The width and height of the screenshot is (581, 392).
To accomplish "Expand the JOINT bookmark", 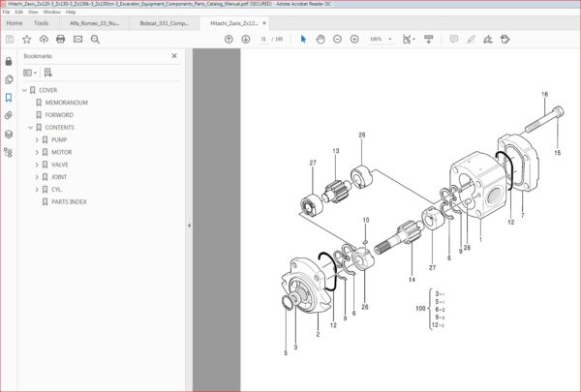I will (37, 177).
